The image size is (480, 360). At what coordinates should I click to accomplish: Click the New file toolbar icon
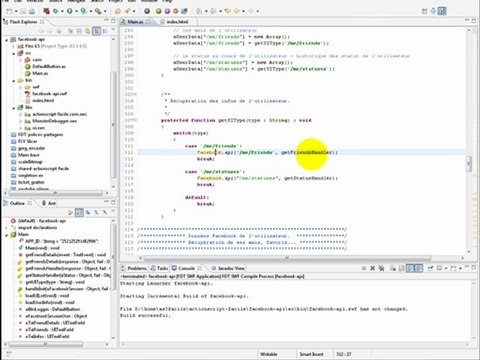click(x=9, y=11)
